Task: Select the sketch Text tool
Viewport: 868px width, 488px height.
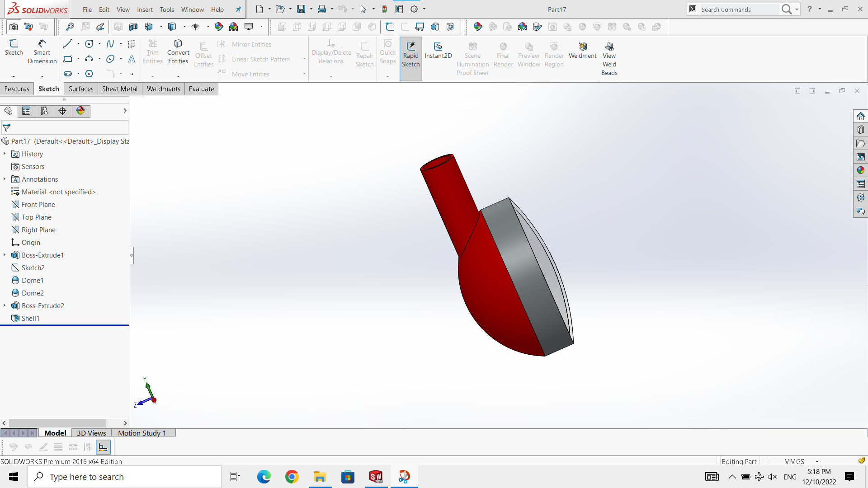Action: [132, 59]
